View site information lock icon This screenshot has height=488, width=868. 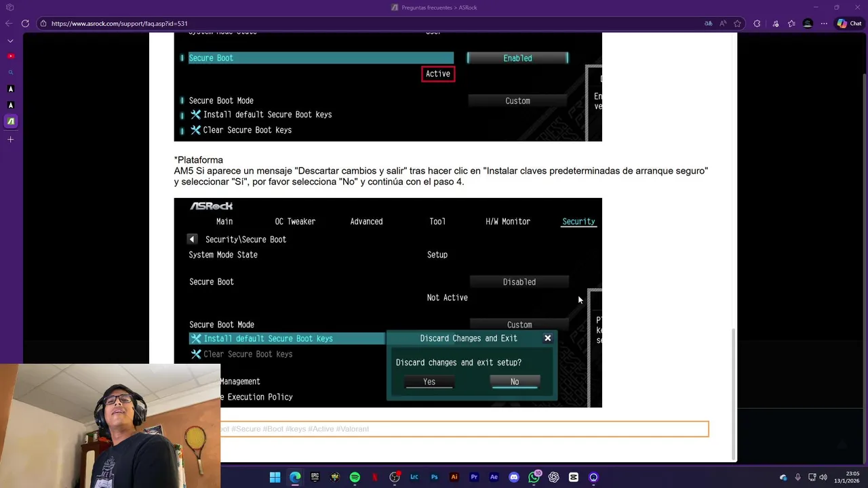coord(43,23)
